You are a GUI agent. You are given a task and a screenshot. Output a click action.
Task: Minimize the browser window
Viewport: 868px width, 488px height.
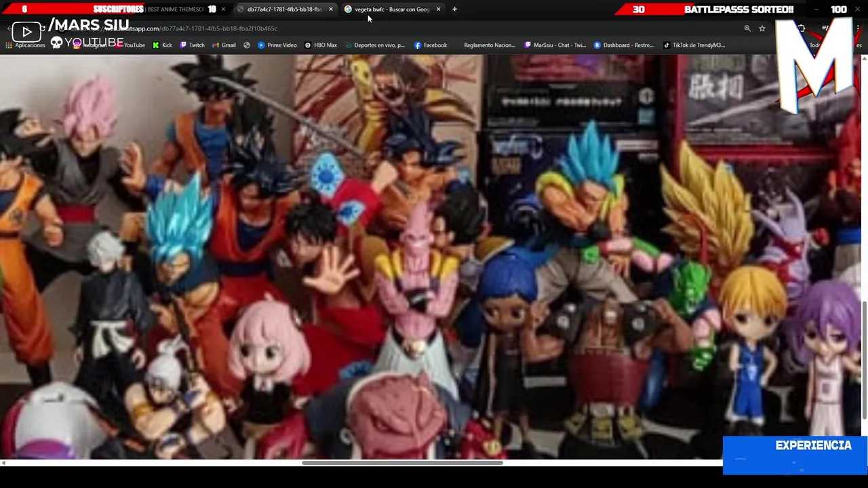click(816, 9)
